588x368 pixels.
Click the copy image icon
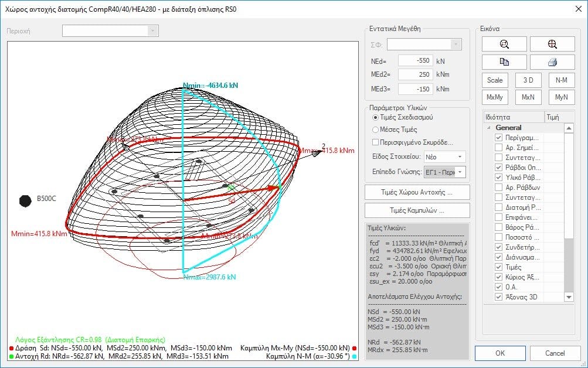pos(503,62)
